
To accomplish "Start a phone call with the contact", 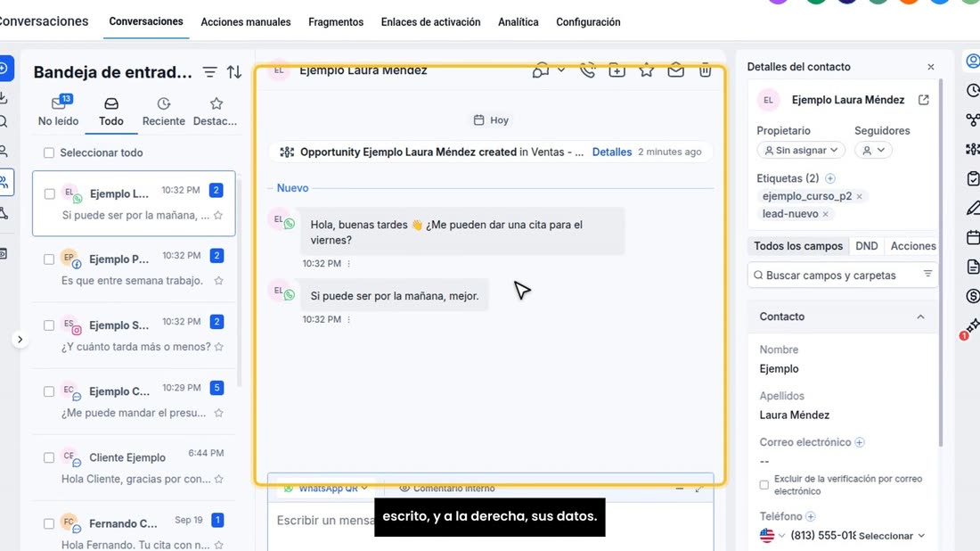I will click(x=587, y=70).
